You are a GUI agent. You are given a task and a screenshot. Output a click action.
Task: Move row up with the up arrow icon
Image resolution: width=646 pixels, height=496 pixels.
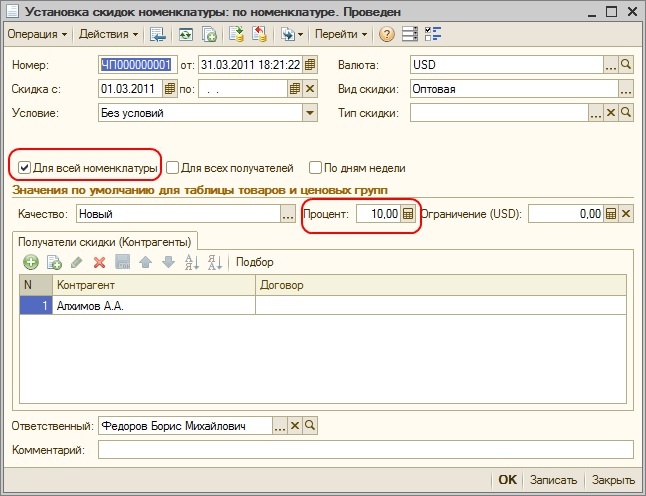145,262
